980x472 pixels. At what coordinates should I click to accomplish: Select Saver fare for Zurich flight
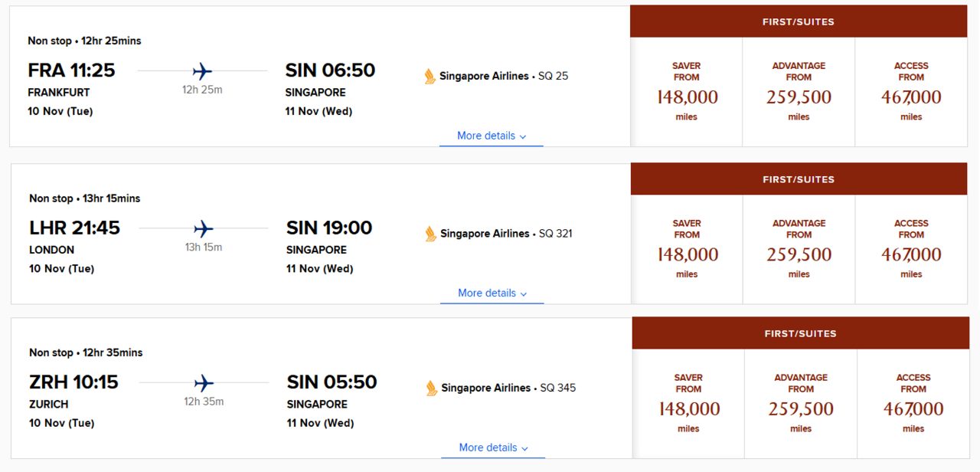(x=688, y=404)
